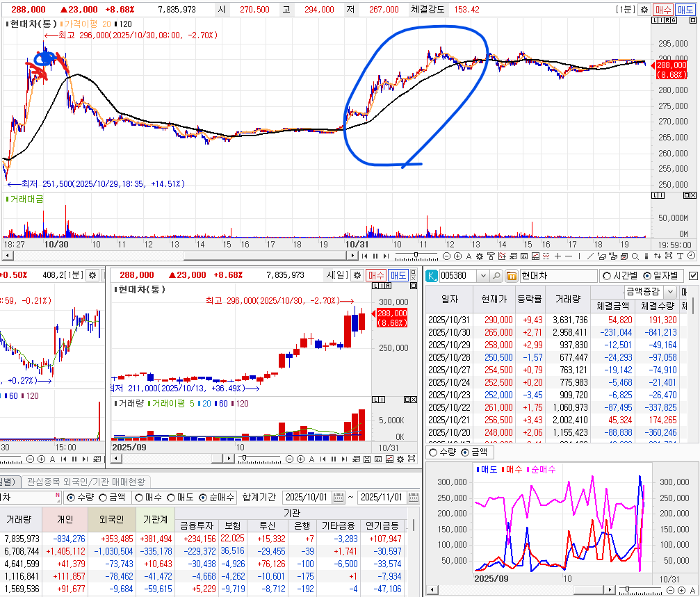This screenshot has width=700, height=597.
Task: Jump to last bar in main chart
Action: [386, 256]
